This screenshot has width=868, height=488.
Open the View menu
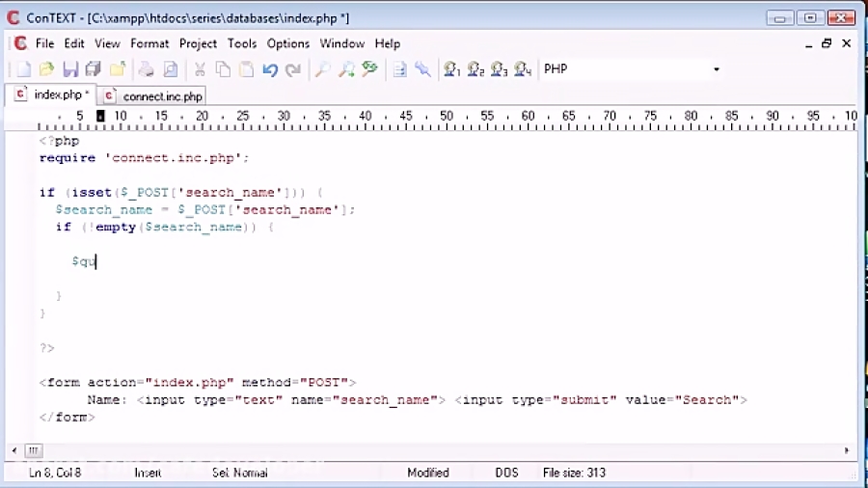pos(107,43)
